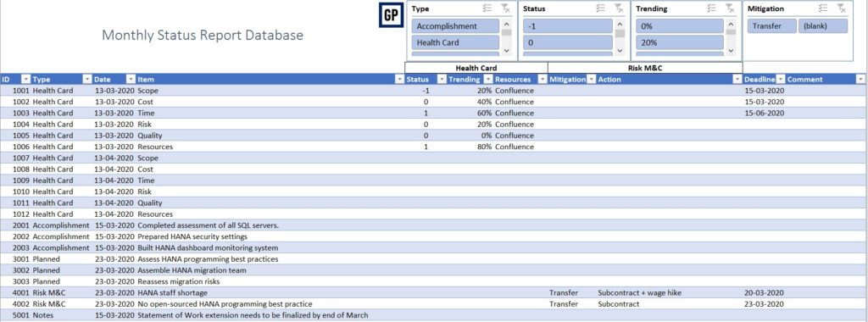Click the Status slicer scroll-down arrow
This screenshot has width=868, height=322.
620,51
